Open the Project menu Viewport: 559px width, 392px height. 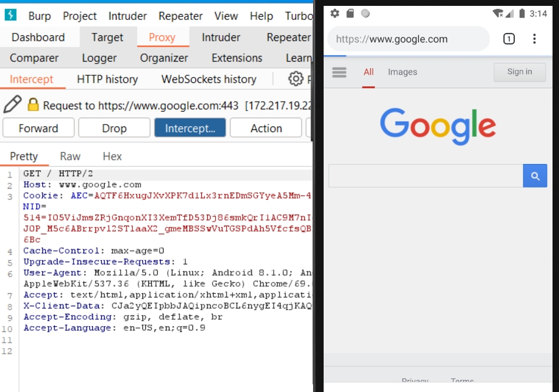[80, 16]
